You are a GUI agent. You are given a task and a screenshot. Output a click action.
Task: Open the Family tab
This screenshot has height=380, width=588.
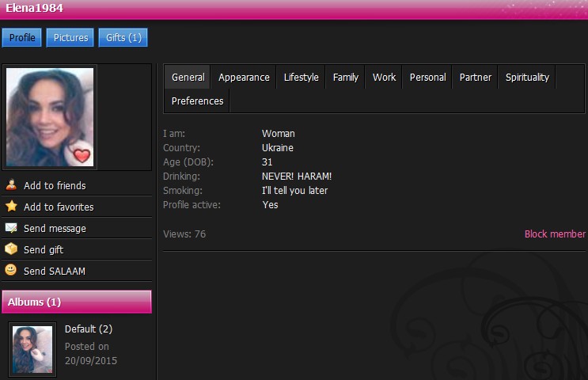[345, 78]
